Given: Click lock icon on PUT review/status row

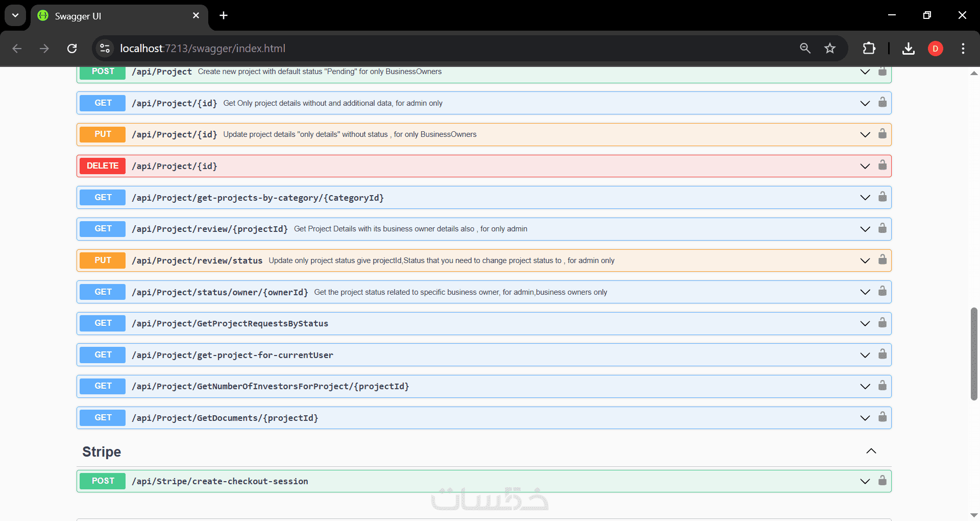Looking at the screenshot, I should pyautogui.click(x=882, y=260).
